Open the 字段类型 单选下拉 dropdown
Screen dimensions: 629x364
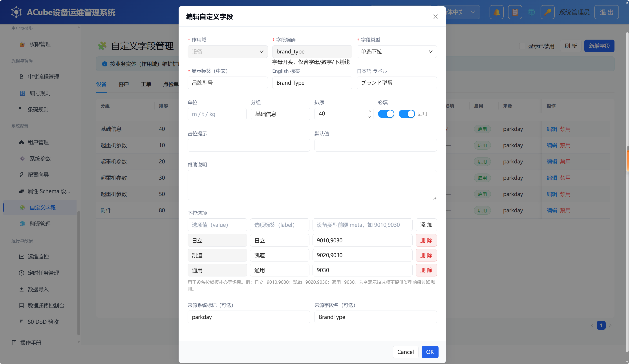pyautogui.click(x=397, y=51)
